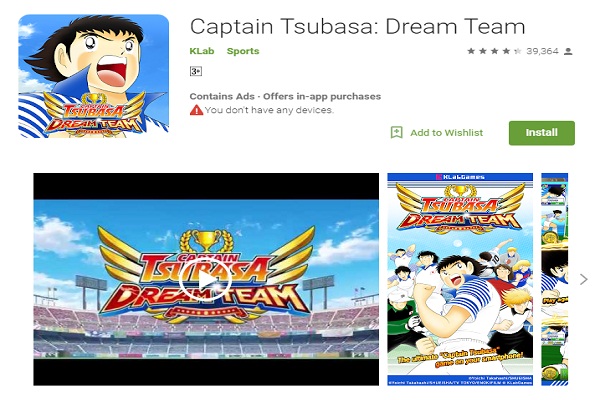Click the 3+ content rating badge
600x400 pixels.
[x=196, y=71]
